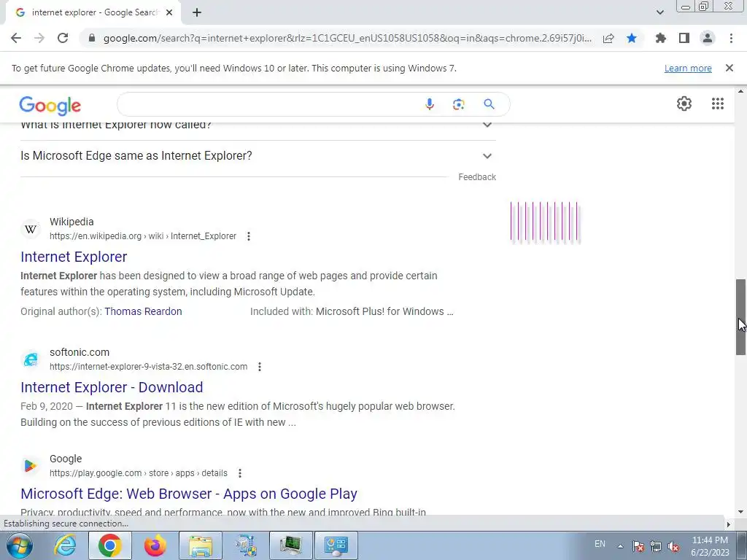Image resolution: width=747 pixels, height=560 pixels.
Task: Open the Learn more link about updates
Action: pyautogui.click(x=688, y=68)
